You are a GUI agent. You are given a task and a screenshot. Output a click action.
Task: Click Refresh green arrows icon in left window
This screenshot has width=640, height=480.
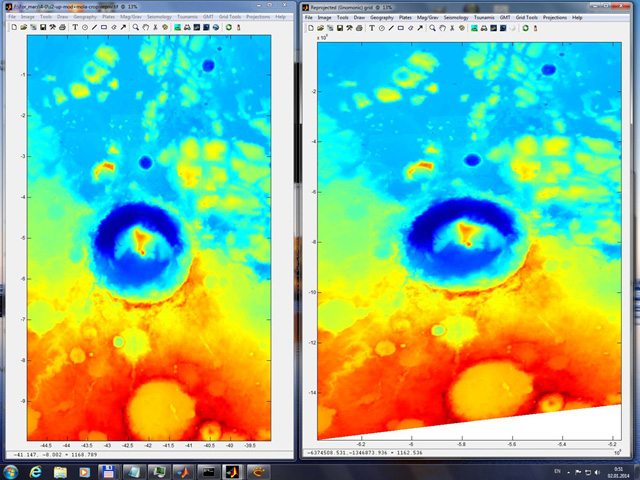click(x=229, y=27)
